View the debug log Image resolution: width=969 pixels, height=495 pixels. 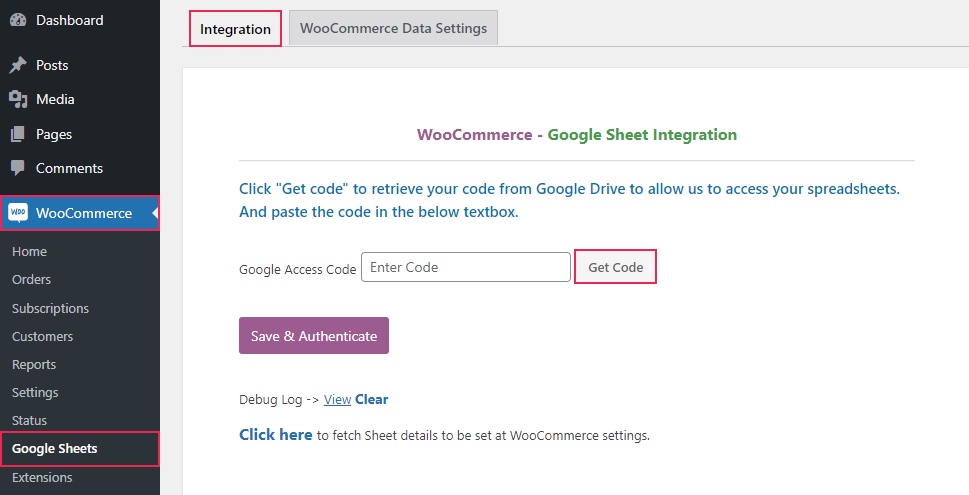click(x=337, y=399)
